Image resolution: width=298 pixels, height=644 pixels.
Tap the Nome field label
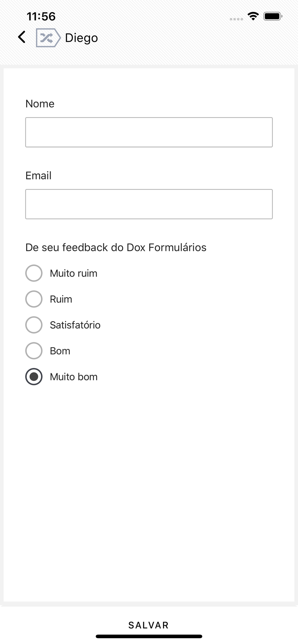tap(40, 104)
